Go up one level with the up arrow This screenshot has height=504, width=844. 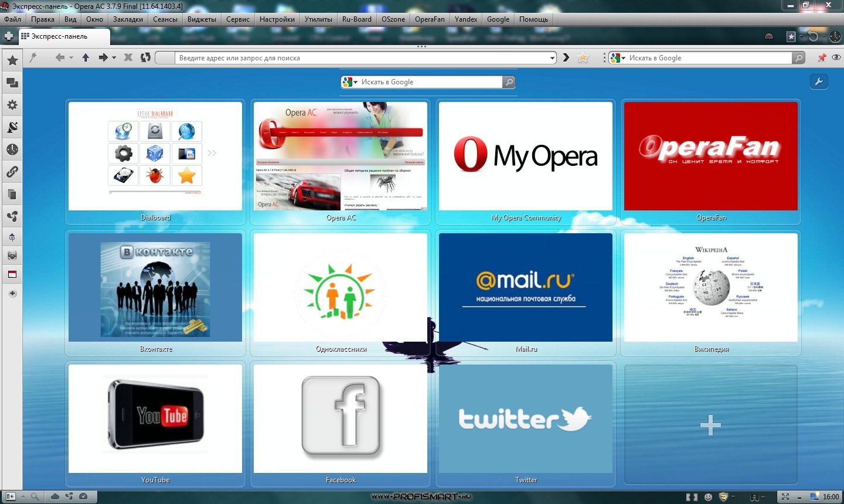coord(86,57)
